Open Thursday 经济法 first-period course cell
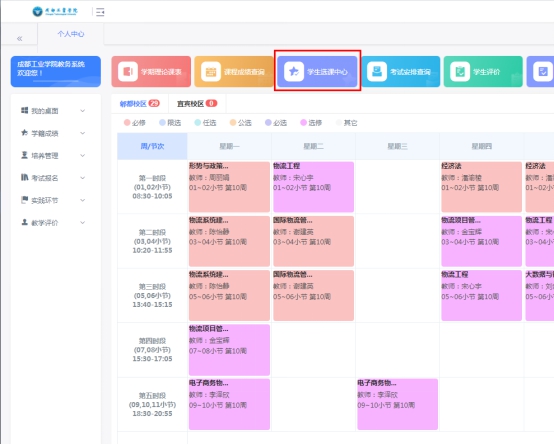The image size is (554, 445). coord(482,187)
